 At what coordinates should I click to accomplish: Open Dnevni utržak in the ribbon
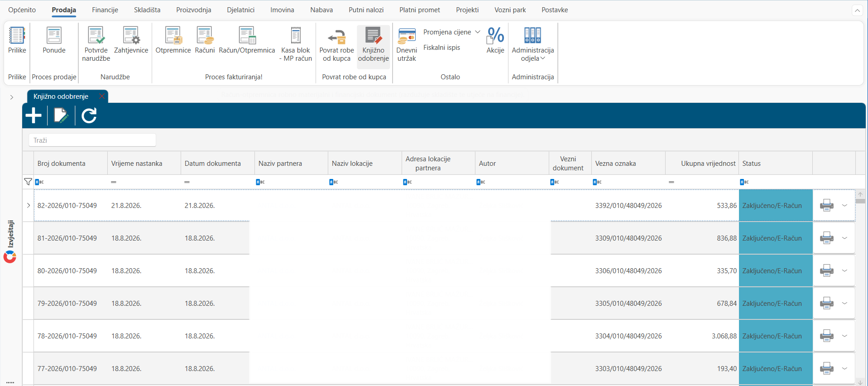tap(407, 44)
